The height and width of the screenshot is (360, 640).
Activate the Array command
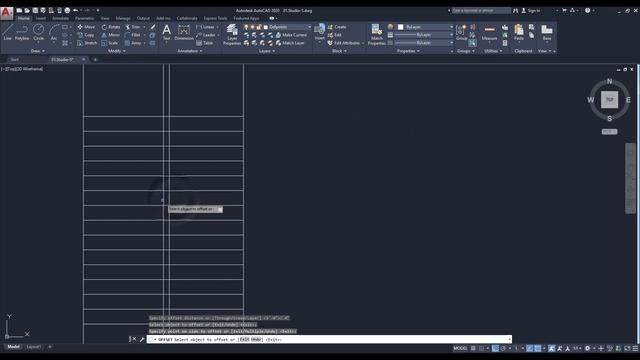point(133,43)
